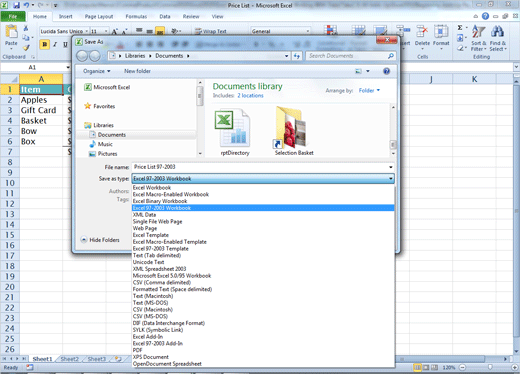
Task: Click the Find & Select binoculars icon
Action: tap(497, 32)
